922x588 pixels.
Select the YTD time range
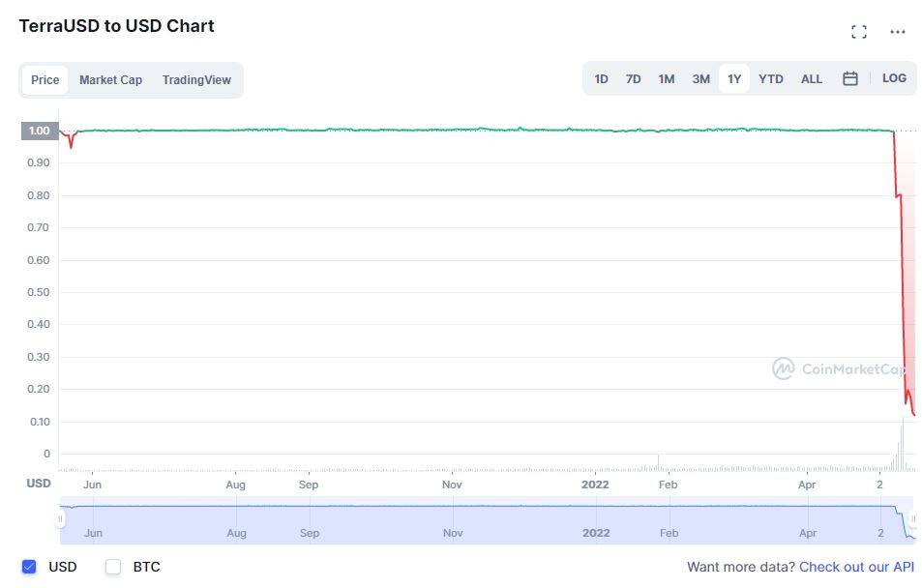coord(771,78)
